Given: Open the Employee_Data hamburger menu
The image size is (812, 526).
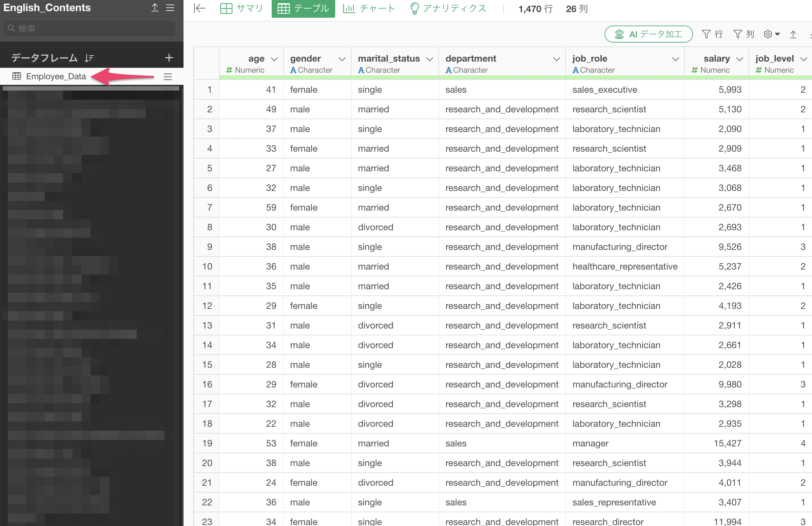Looking at the screenshot, I should [x=167, y=77].
